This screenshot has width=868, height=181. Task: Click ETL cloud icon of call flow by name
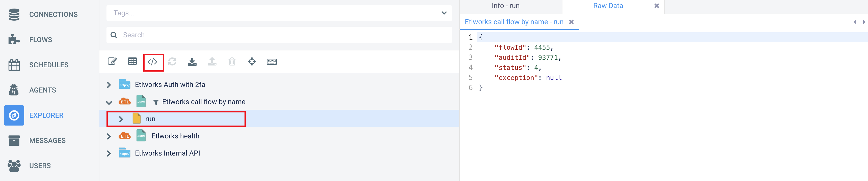pos(125,101)
